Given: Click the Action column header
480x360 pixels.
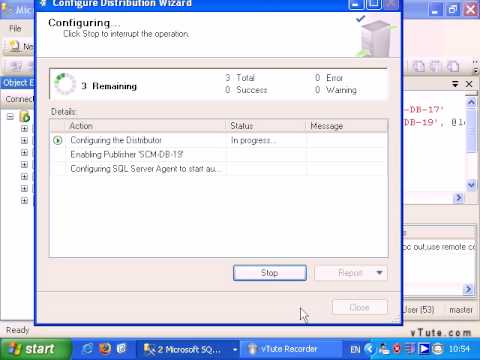Looking at the screenshot, I should [x=145, y=126].
